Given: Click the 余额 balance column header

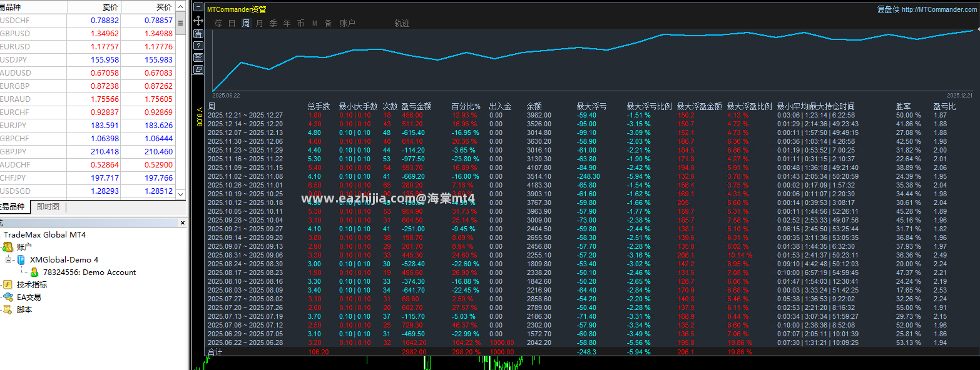Looking at the screenshot, I should pyautogui.click(x=534, y=106).
